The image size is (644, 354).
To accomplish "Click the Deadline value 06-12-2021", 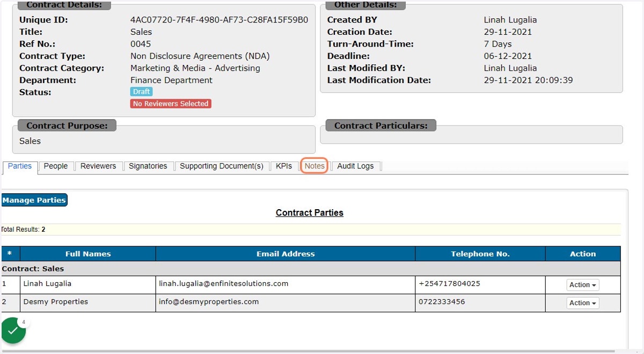I will [508, 56].
